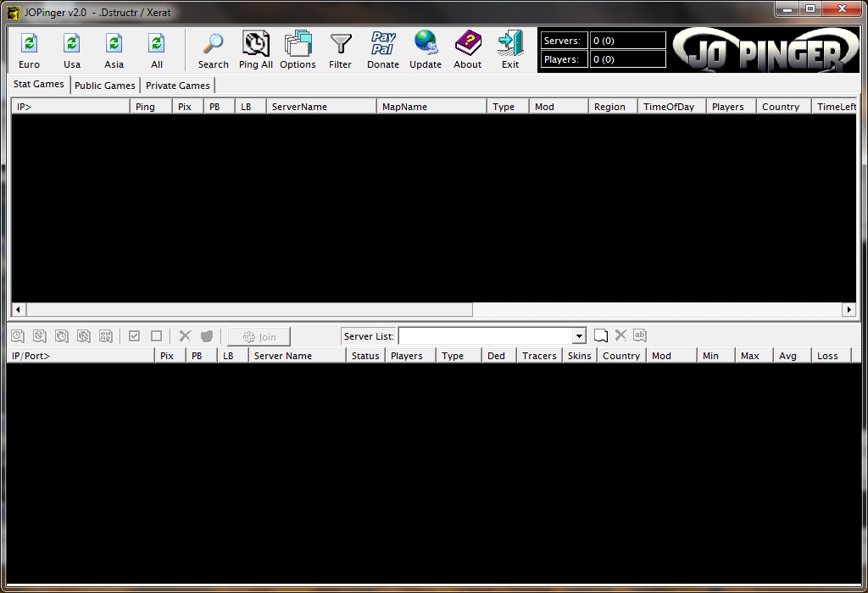This screenshot has width=868, height=593.
Task: Click the Loss column header
Action: coord(832,356)
